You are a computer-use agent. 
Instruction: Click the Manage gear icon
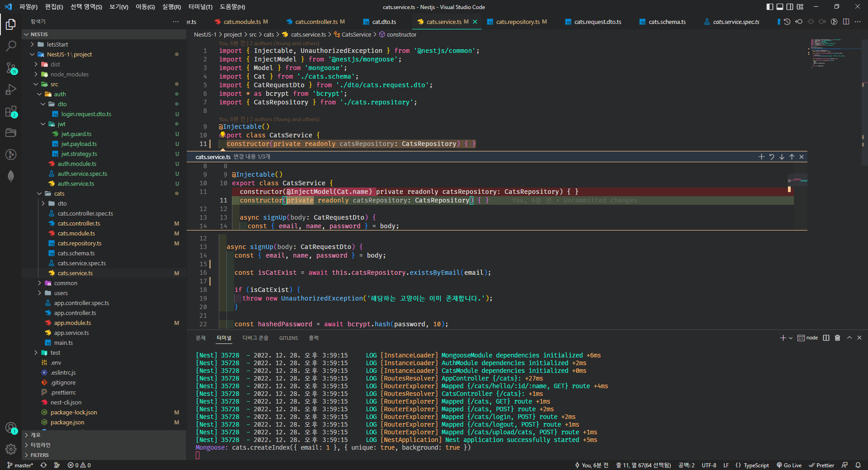pos(11,449)
